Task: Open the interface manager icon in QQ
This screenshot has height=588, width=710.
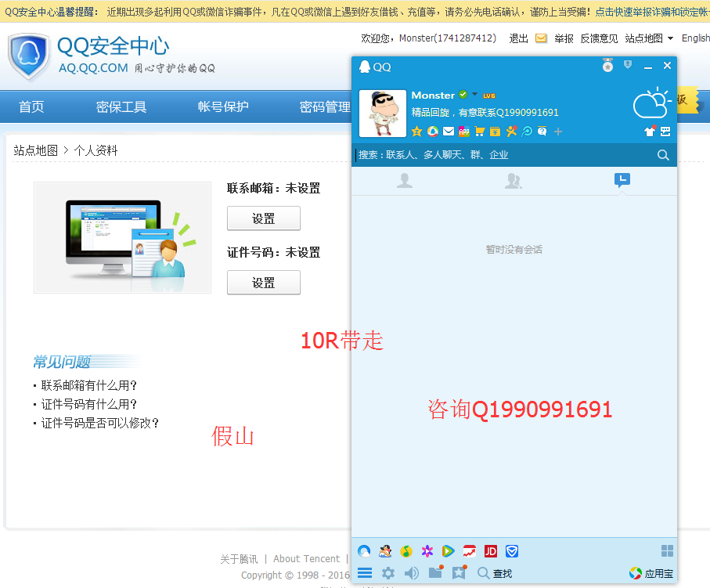Action: click(x=665, y=132)
